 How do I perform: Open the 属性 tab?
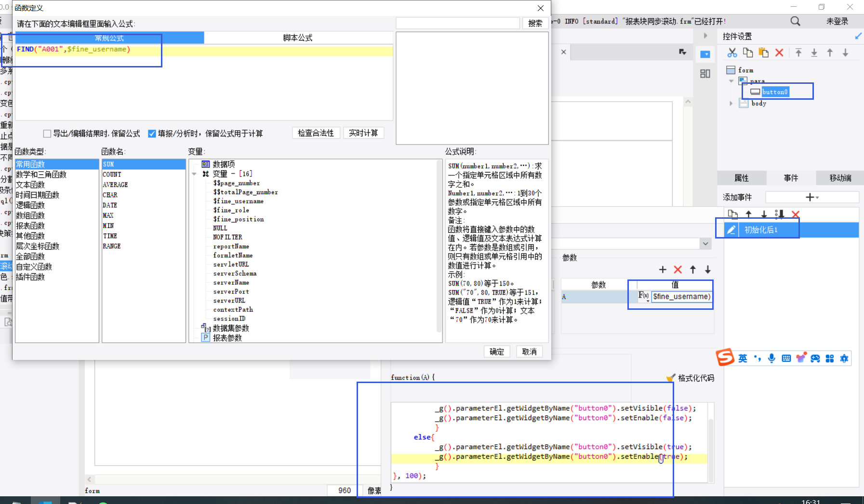(x=742, y=178)
